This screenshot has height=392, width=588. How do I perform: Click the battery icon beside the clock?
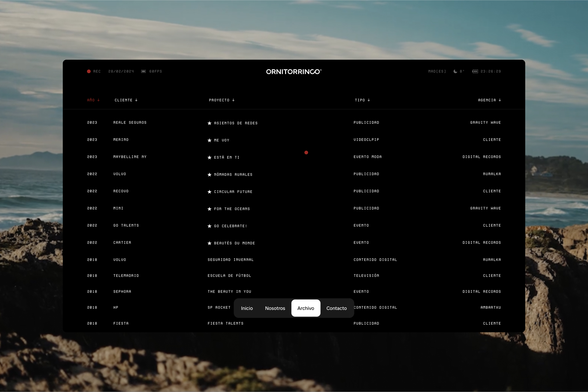pyautogui.click(x=475, y=71)
